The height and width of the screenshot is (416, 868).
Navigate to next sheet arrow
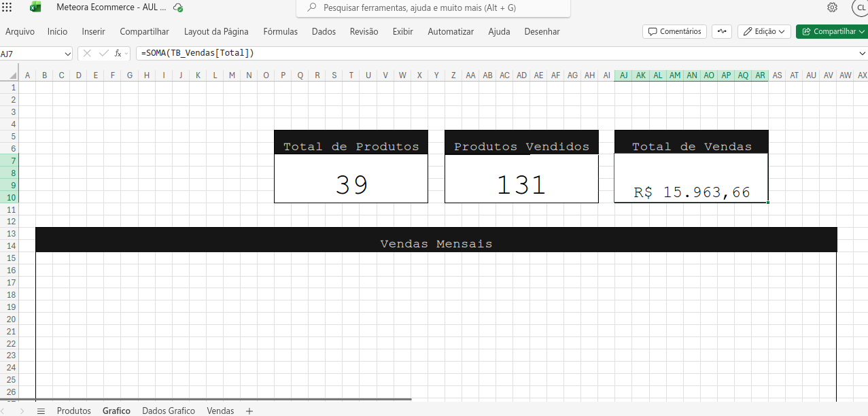[22, 411]
